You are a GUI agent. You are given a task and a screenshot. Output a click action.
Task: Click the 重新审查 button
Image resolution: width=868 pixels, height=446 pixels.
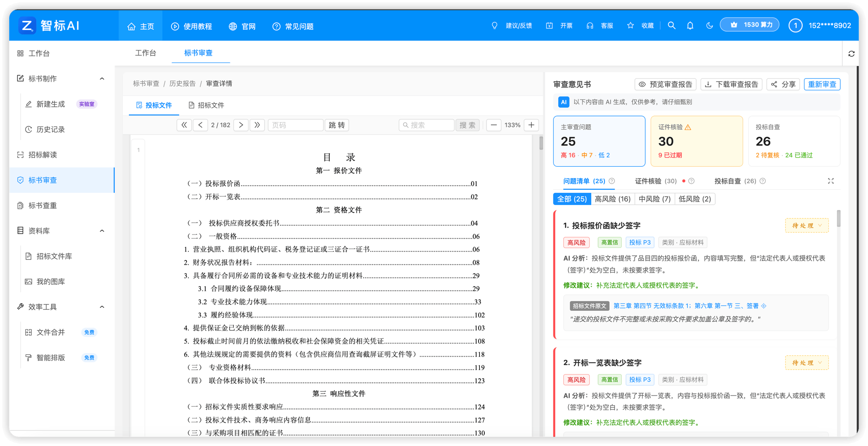(822, 84)
